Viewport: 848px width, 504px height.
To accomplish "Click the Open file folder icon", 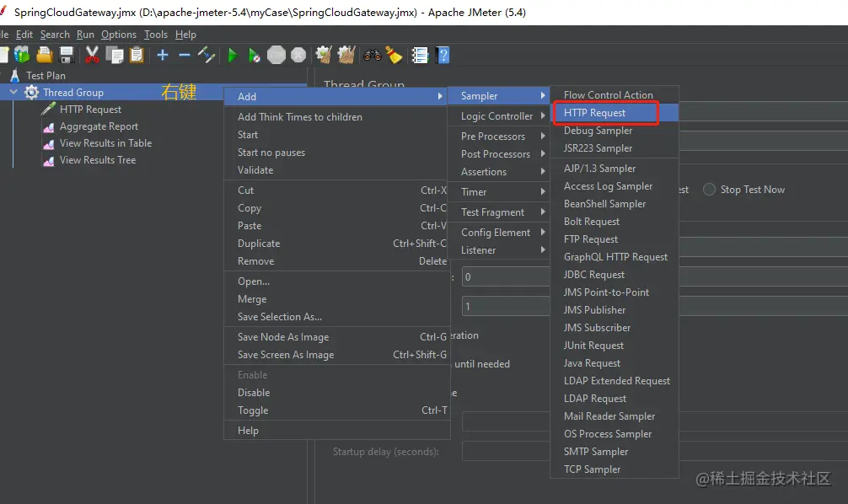I will click(45, 55).
